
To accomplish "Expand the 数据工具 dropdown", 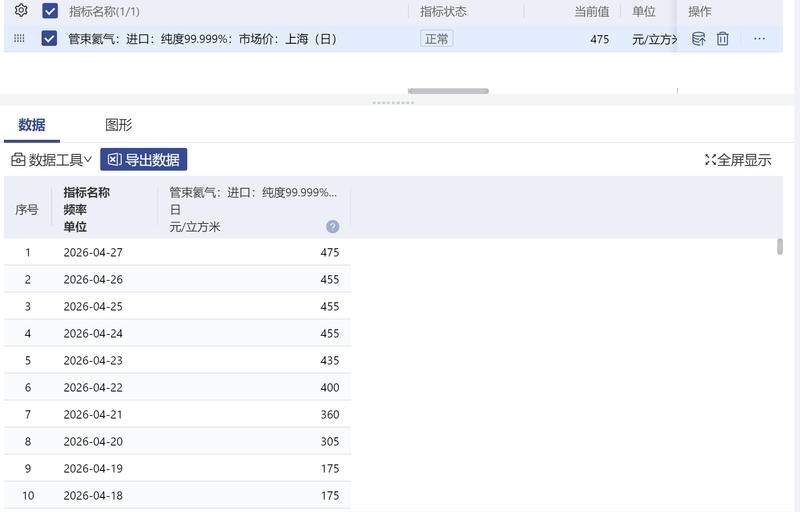I will tap(52, 160).
